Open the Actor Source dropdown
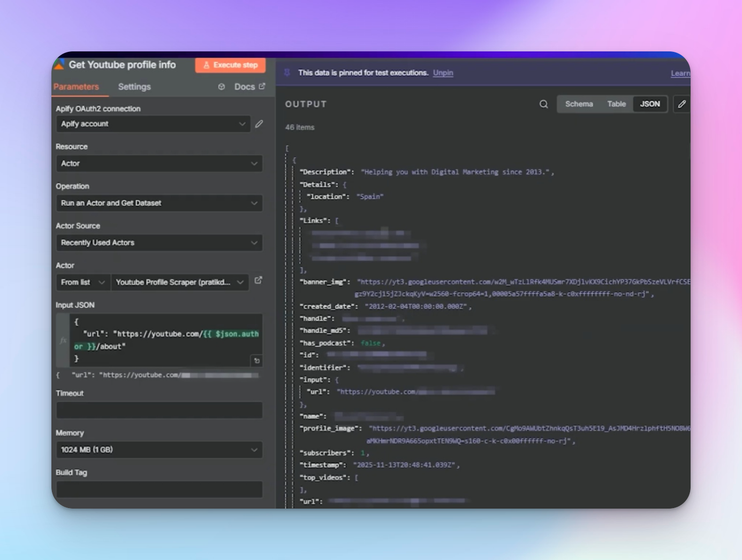The image size is (742, 560). click(159, 243)
